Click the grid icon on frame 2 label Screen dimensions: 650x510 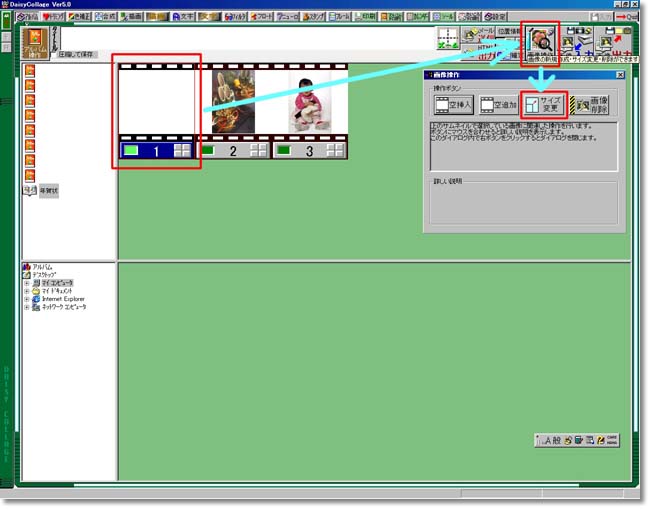[258, 151]
